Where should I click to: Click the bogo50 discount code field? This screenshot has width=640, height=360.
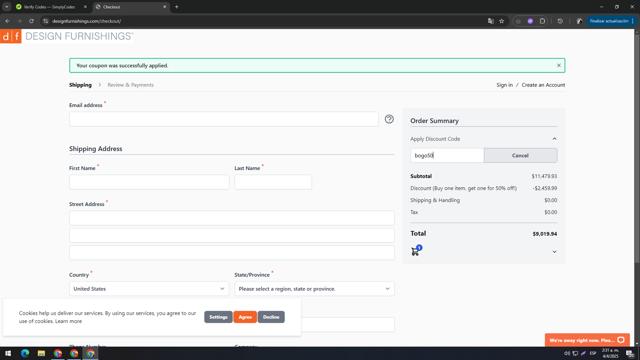tap(447, 156)
